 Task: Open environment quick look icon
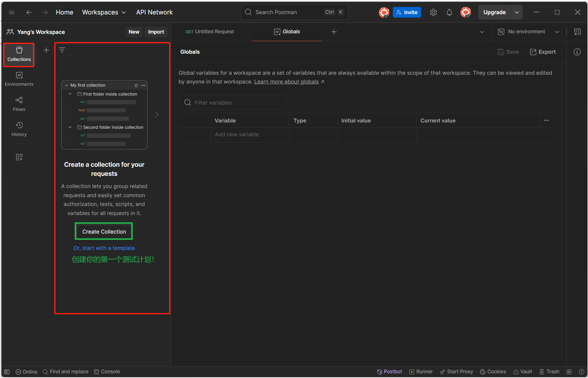coord(577,32)
